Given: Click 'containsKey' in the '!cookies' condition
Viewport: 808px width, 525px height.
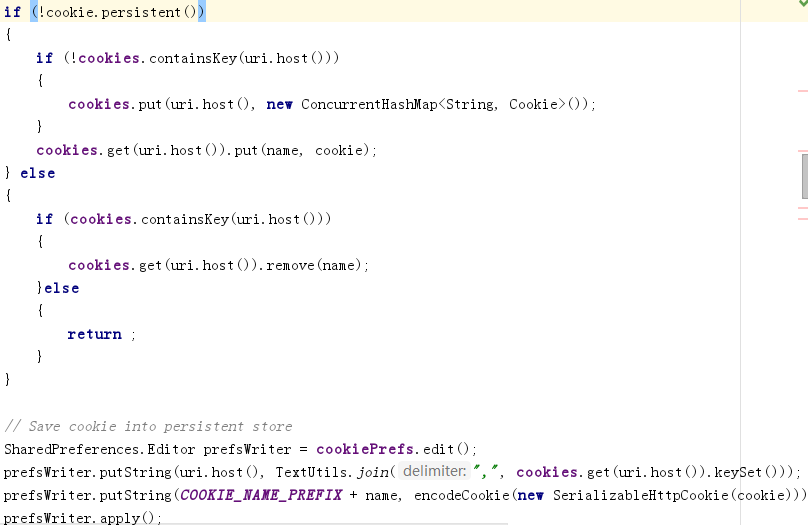Looking at the screenshot, I should [193, 58].
